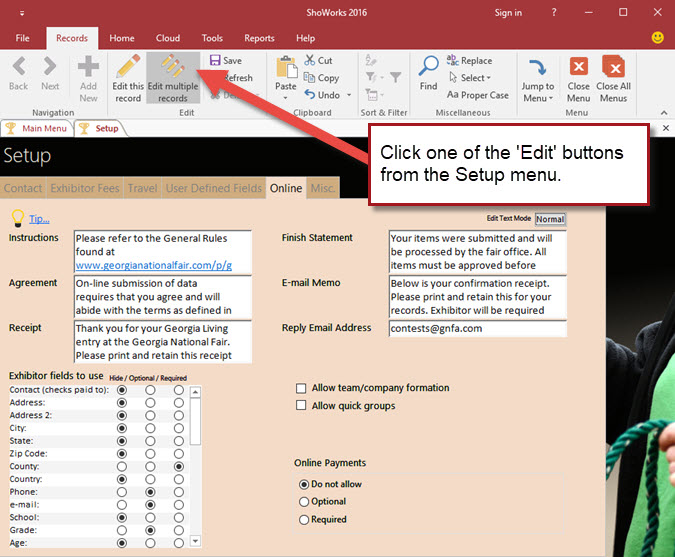
Task: Click the Reply Email Address field
Action: (477, 328)
